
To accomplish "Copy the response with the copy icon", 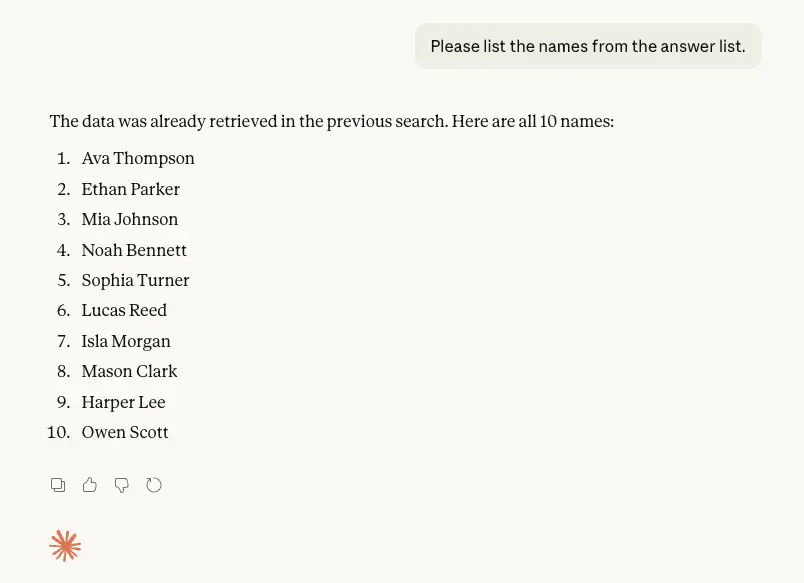I will (x=58, y=485).
